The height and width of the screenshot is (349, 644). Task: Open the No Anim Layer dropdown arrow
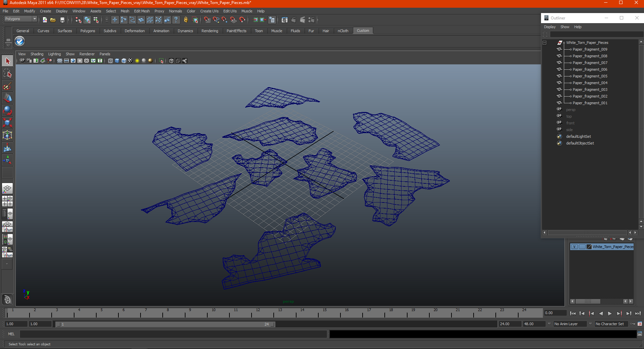(x=549, y=324)
